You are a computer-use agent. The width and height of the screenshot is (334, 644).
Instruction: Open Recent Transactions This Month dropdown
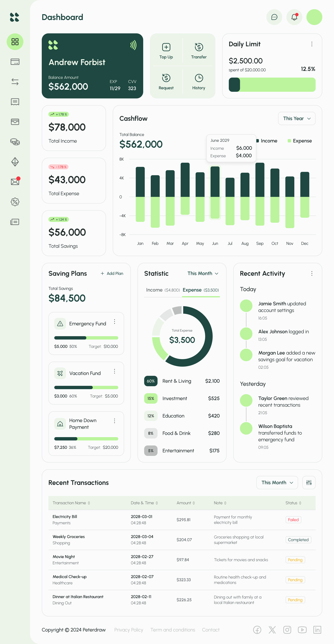(x=277, y=483)
